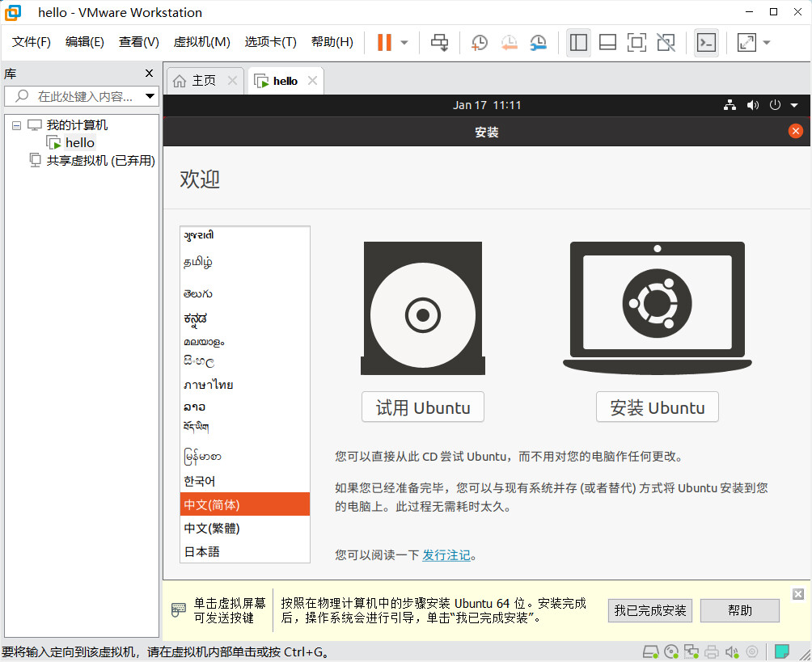Screen dimensions: 812x662
Task: Dismiss the yellow installation hint bar
Action: tap(798, 594)
